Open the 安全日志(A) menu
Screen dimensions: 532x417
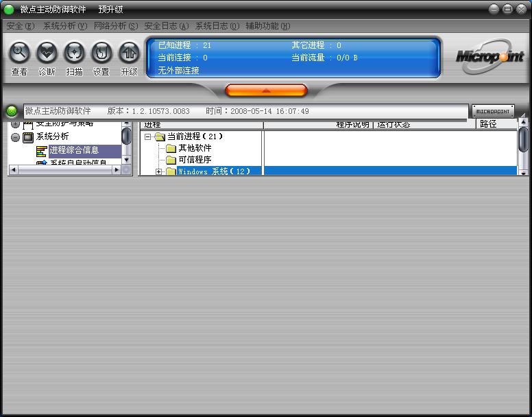pyautogui.click(x=166, y=26)
